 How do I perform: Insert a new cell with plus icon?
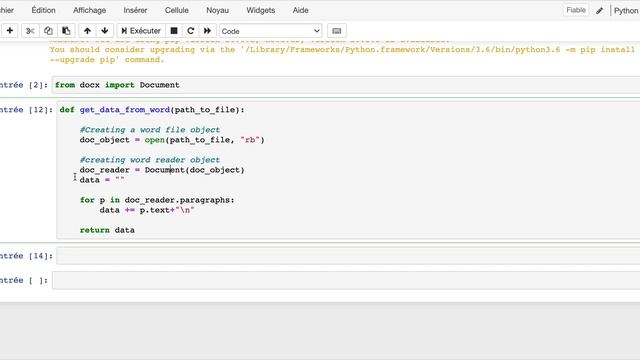(10, 31)
